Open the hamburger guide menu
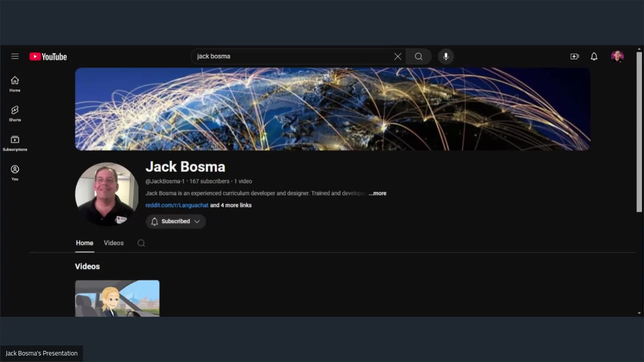 point(15,56)
